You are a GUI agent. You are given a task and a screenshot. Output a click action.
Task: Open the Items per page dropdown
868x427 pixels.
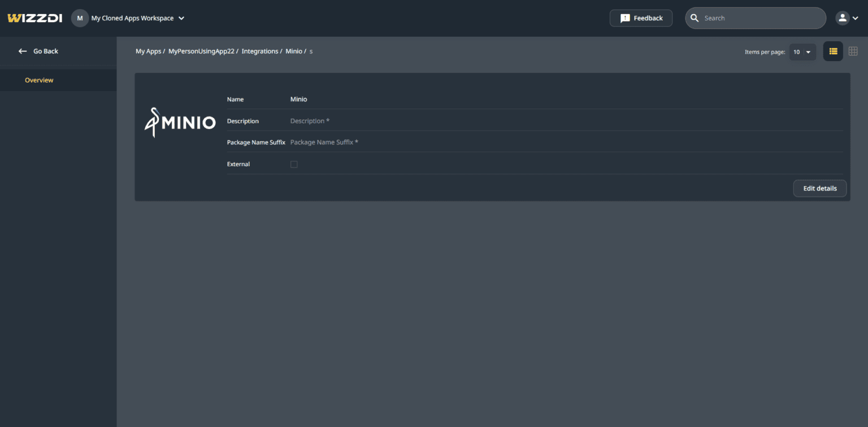pos(802,52)
